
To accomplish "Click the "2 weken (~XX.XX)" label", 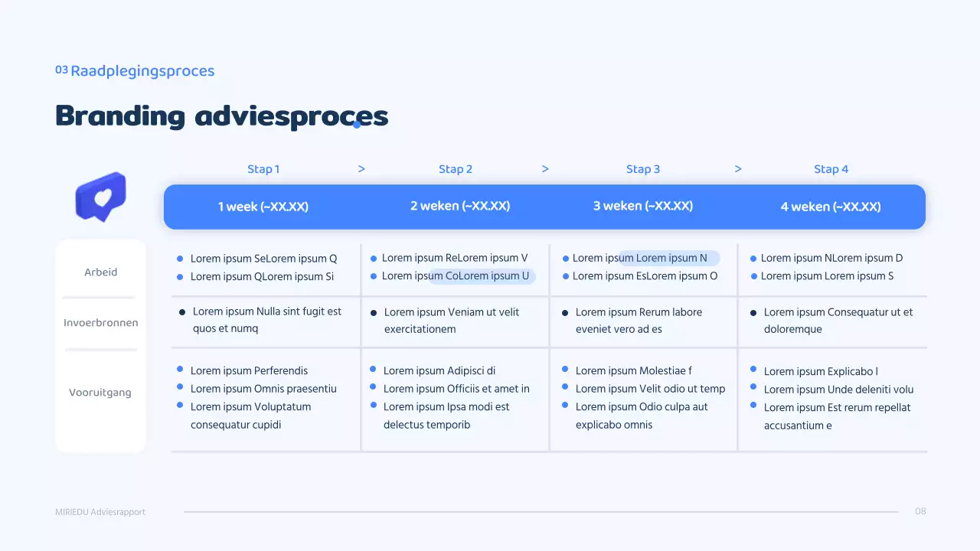I will click(460, 206).
